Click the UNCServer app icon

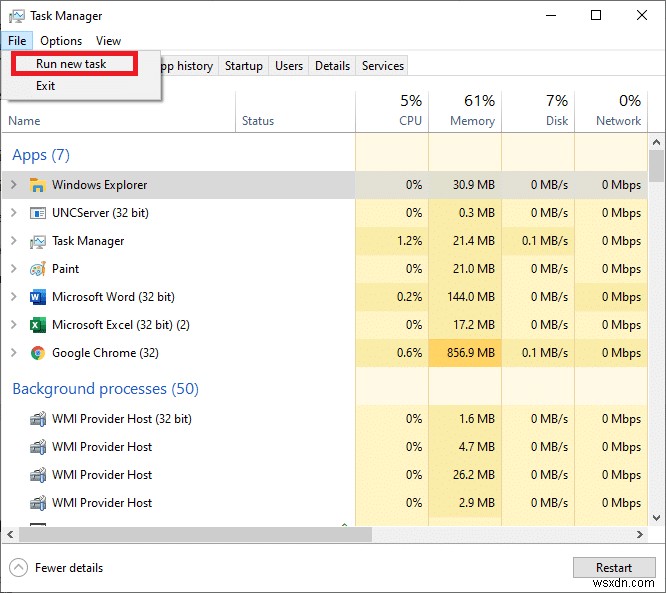click(x=37, y=213)
